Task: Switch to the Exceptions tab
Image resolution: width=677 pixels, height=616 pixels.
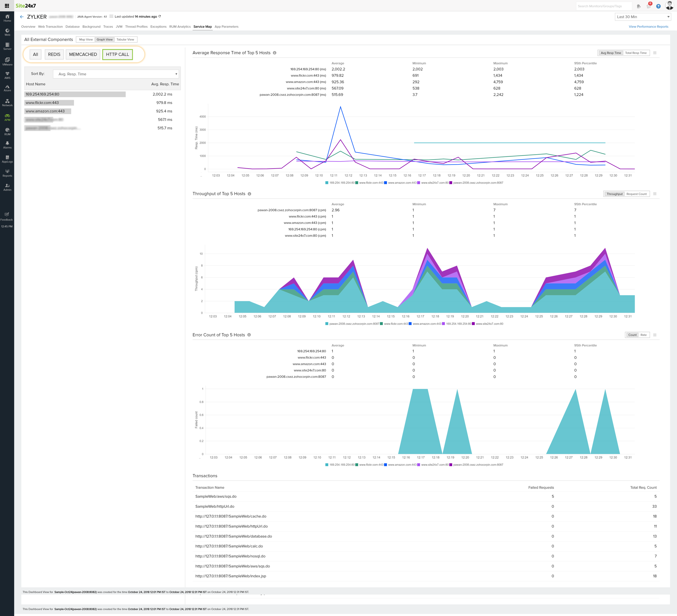Action: (158, 27)
